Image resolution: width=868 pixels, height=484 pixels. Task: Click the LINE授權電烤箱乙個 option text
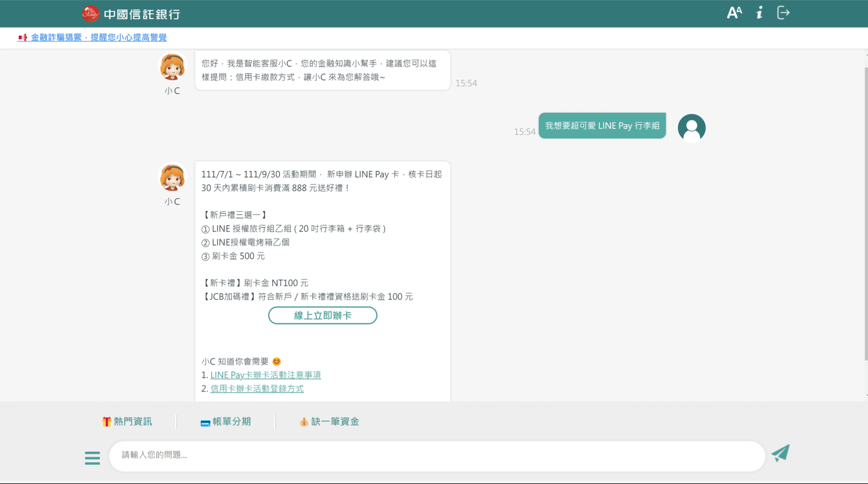(245, 242)
